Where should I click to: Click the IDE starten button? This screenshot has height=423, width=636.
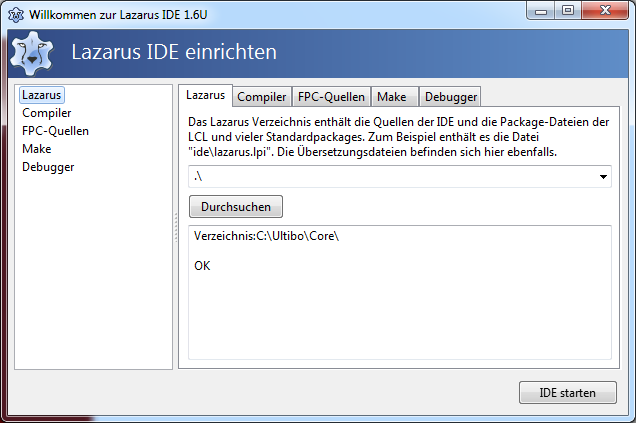[x=567, y=393]
